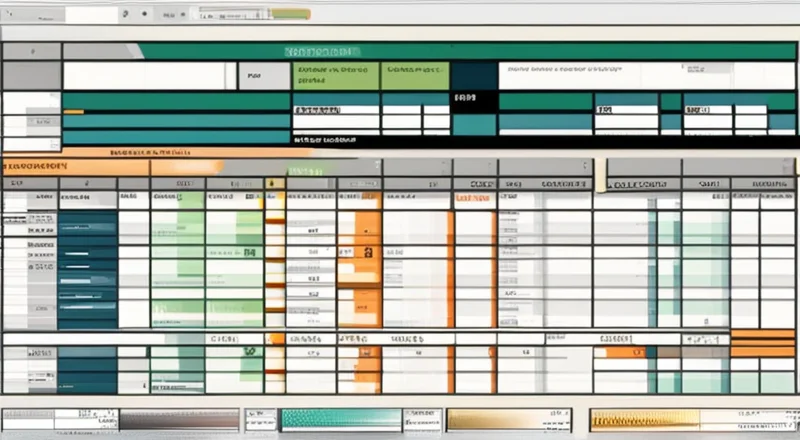This screenshot has height=440, width=800.
Task: Click the dark teal column on the left
Action: (88, 270)
